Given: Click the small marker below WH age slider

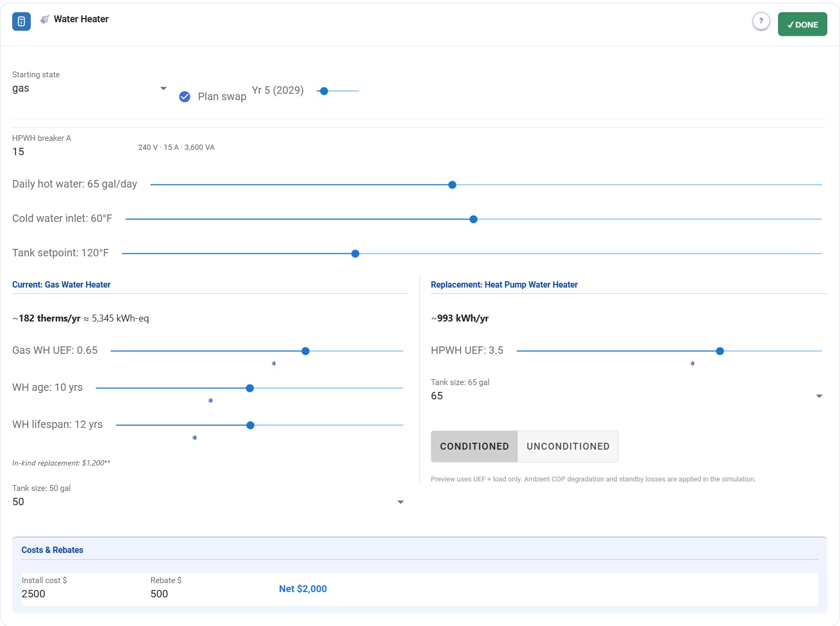Looking at the screenshot, I should pyautogui.click(x=210, y=400).
